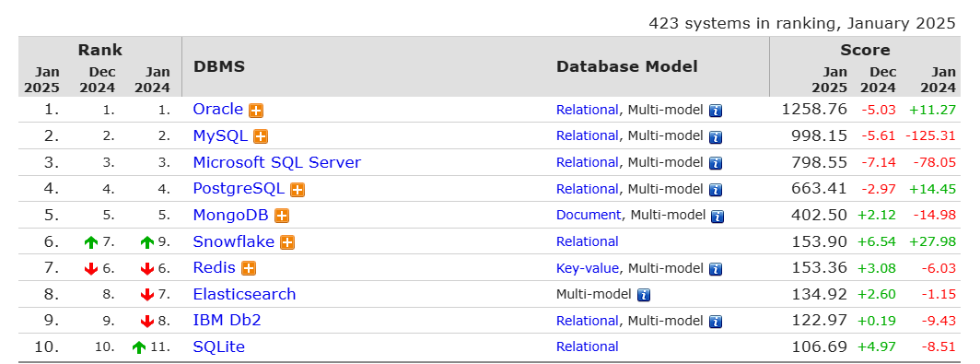This screenshot has width=980, height=364.
Task: Click the Relational link in Oracle row
Action: tap(587, 110)
